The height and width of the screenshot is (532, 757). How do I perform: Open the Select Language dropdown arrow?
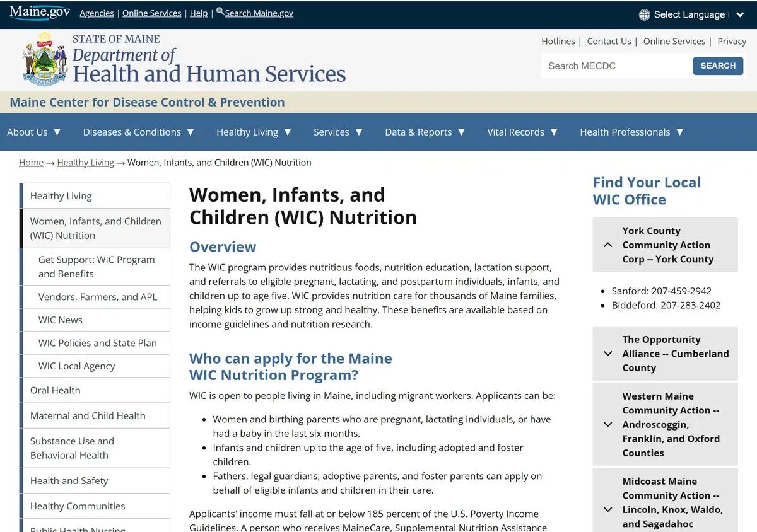click(740, 14)
